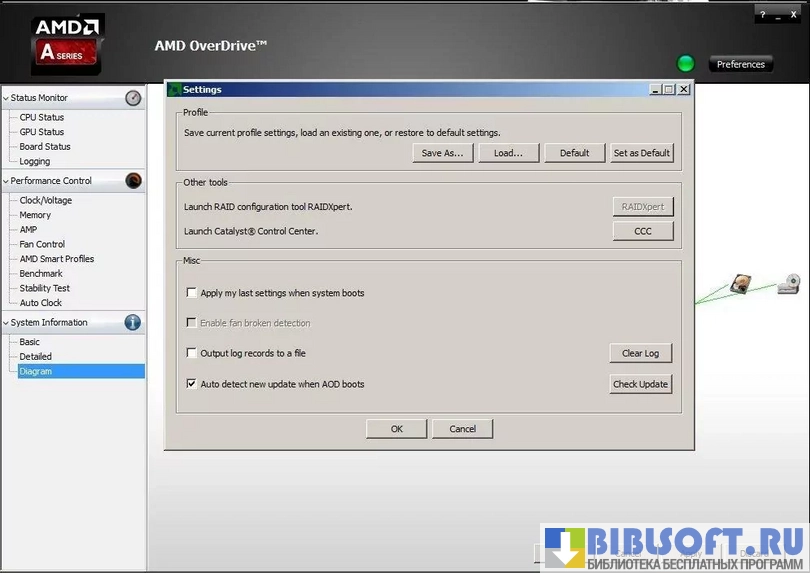Viewport: 810px width, 573px height.
Task: Click the Check Update button
Action: point(641,384)
